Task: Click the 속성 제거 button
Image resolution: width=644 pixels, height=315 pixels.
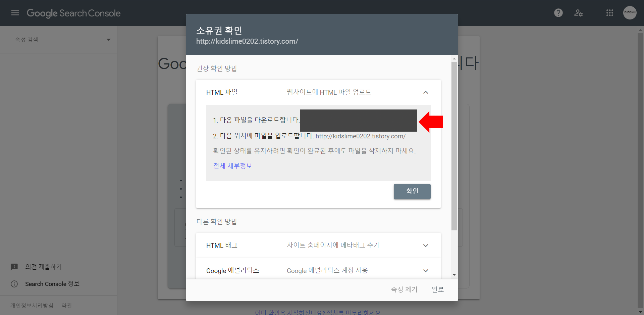Action: pyautogui.click(x=404, y=289)
